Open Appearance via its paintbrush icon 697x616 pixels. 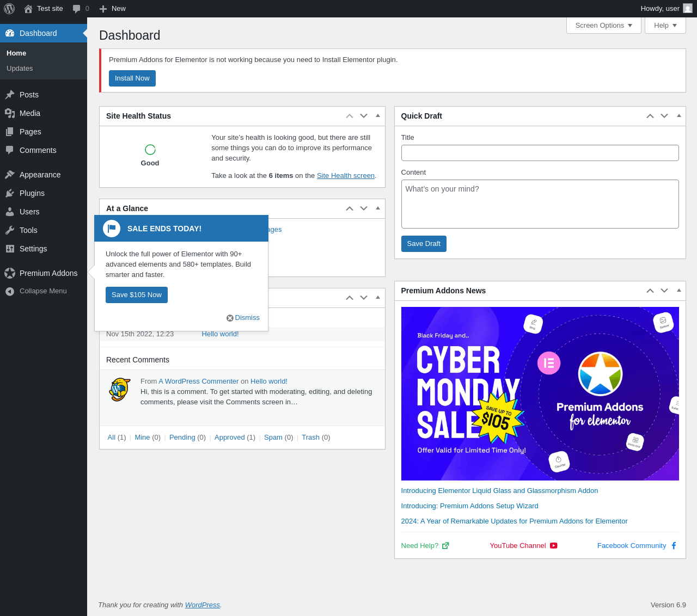pos(10,175)
